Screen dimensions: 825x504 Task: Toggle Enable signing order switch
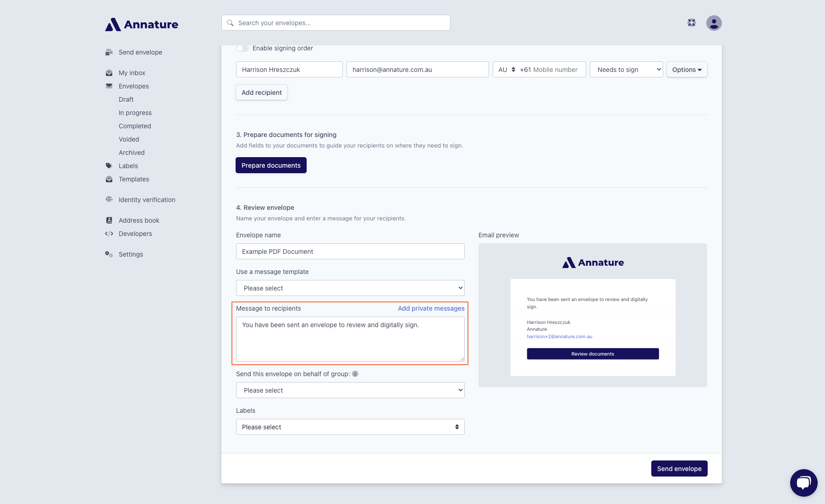click(x=242, y=48)
